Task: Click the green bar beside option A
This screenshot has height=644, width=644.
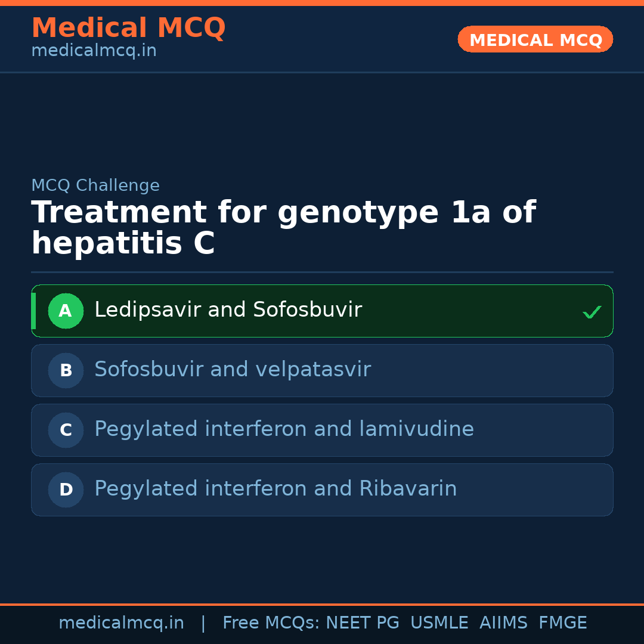Action: pyautogui.click(x=33, y=311)
